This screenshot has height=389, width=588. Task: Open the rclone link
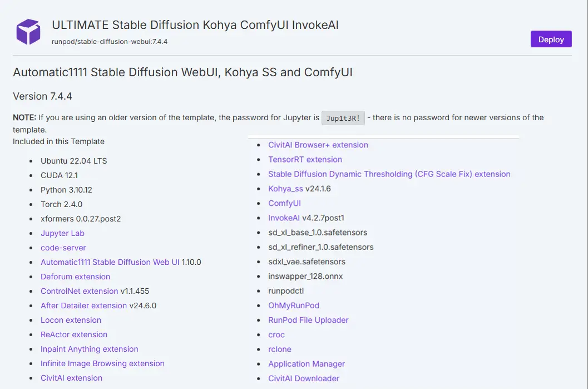(x=280, y=349)
